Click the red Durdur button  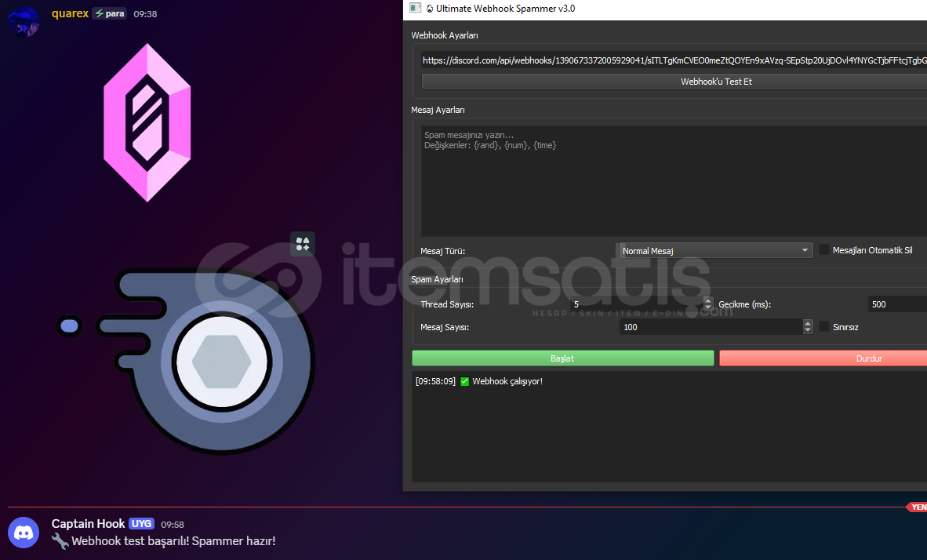(x=823, y=358)
